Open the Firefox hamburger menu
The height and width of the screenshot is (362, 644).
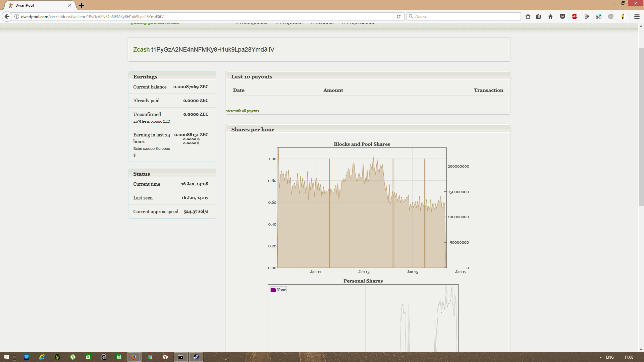click(637, 16)
